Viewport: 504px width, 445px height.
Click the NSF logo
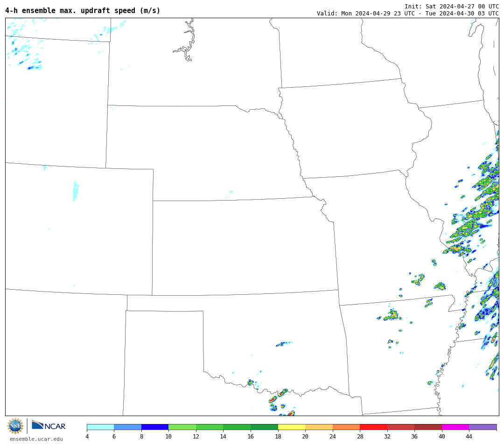(x=15, y=426)
